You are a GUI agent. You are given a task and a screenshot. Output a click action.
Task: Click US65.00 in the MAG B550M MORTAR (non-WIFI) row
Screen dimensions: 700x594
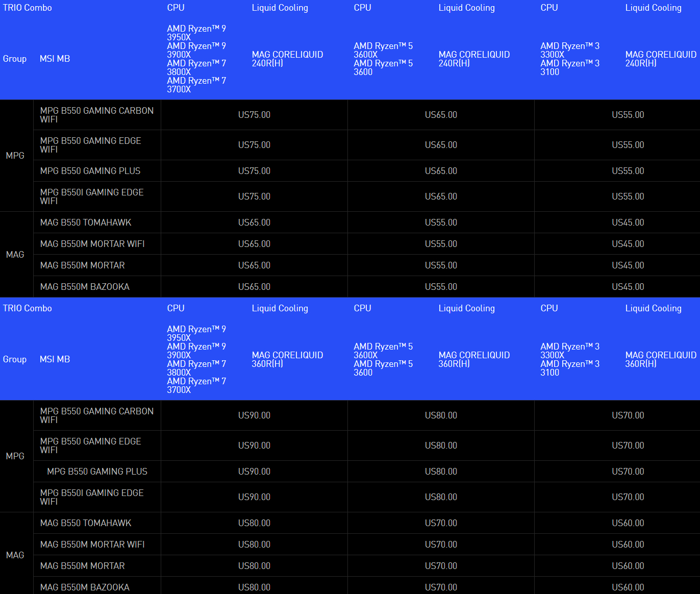tap(254, 265)
